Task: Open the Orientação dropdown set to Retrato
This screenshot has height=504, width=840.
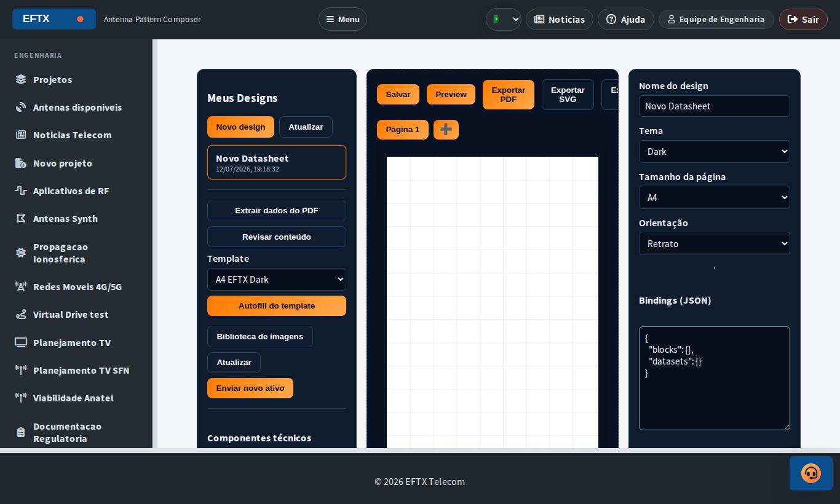Action: 715,243
